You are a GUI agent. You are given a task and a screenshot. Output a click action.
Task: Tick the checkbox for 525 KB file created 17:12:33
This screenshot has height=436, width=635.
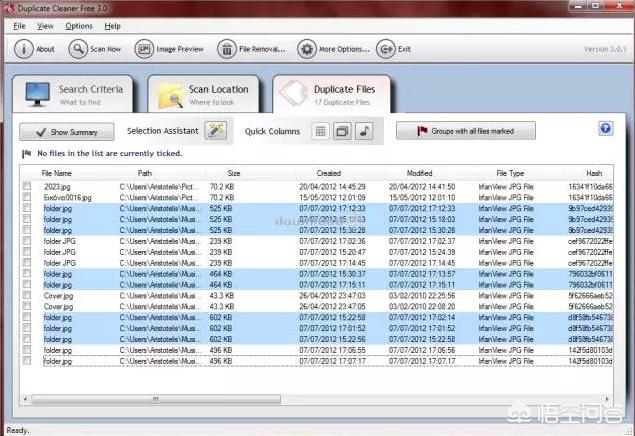[27, 208]
